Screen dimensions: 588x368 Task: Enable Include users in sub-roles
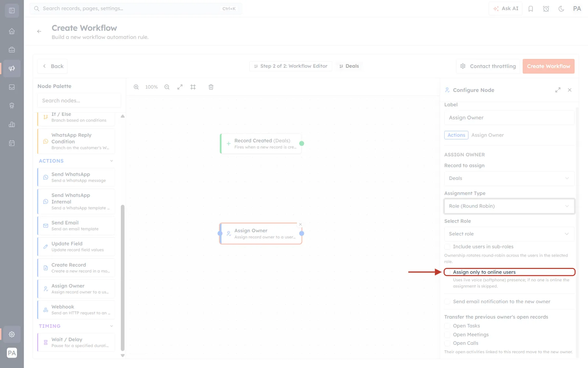[447, 247]
